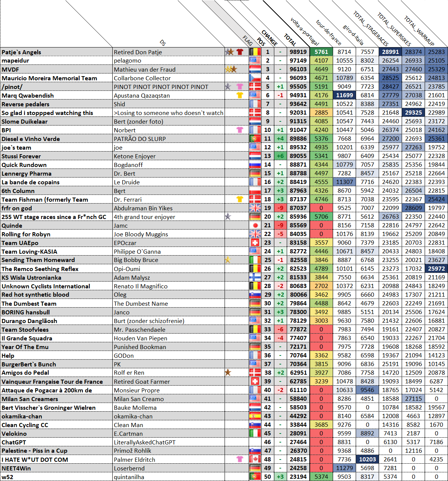Image resolution: width=448 pixels, height=481 pixels.
Task: Select the grey star beside 4th grand tour enjoyer
Action: pyautogui.click(x=228, y=217)
